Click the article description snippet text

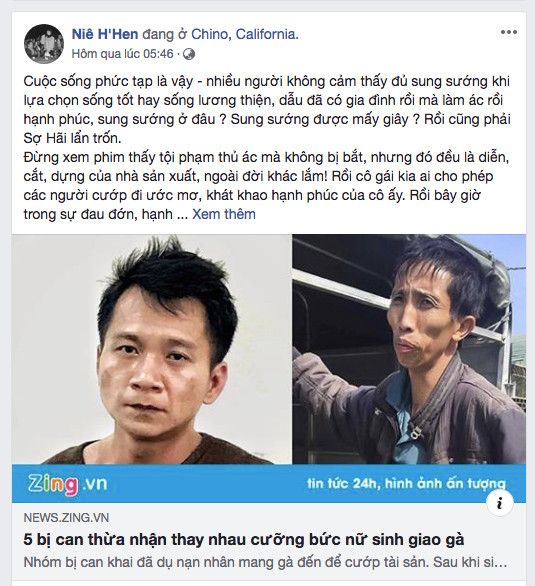click(x=265, y=562)
